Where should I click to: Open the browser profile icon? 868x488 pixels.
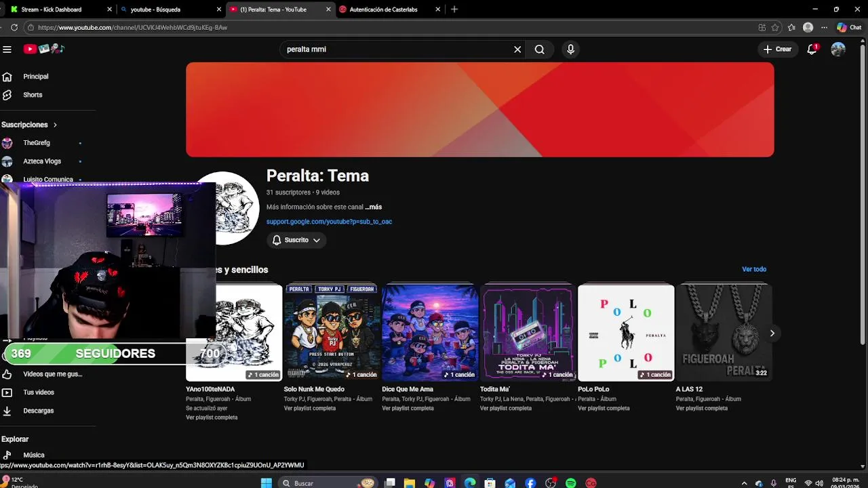coord(808,28)
